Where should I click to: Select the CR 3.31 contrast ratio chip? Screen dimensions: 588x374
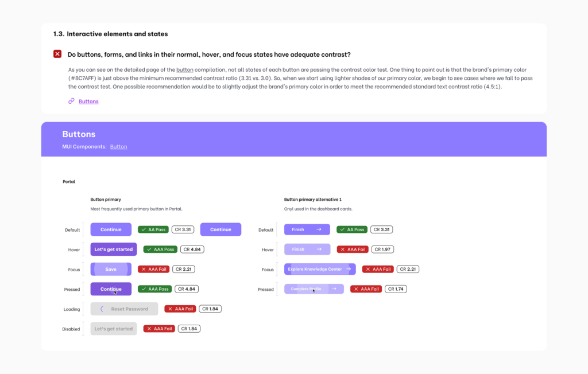pyautogui.click(x=183, y=229)
